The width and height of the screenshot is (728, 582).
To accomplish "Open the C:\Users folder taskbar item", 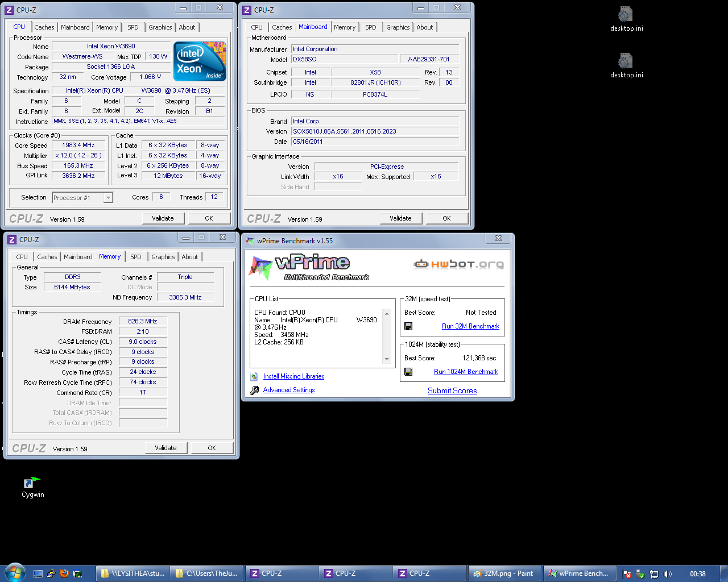I will coord(207,573).
